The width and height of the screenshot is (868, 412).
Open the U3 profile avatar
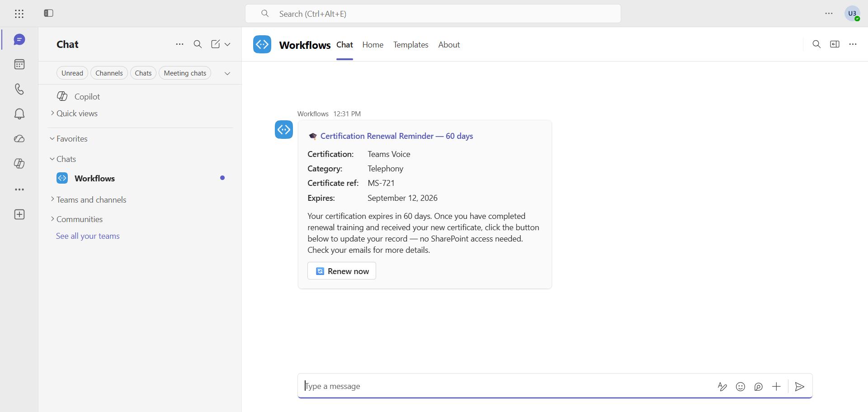click(x=852, y=14)
